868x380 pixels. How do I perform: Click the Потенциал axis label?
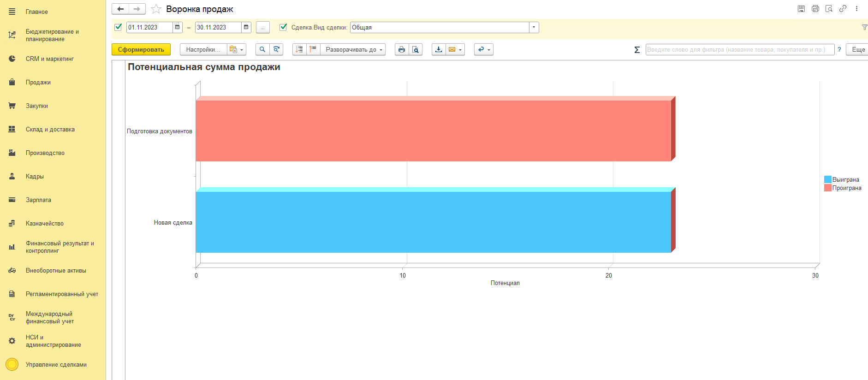(x=505, y=283)
